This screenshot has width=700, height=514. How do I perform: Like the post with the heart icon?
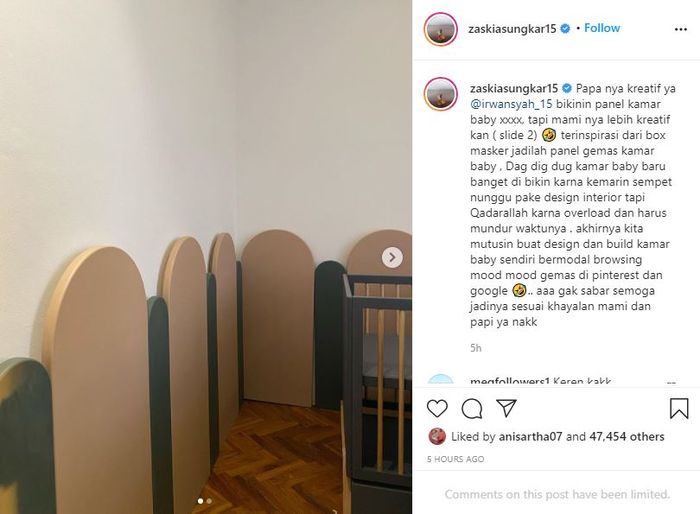coord(437,408)
